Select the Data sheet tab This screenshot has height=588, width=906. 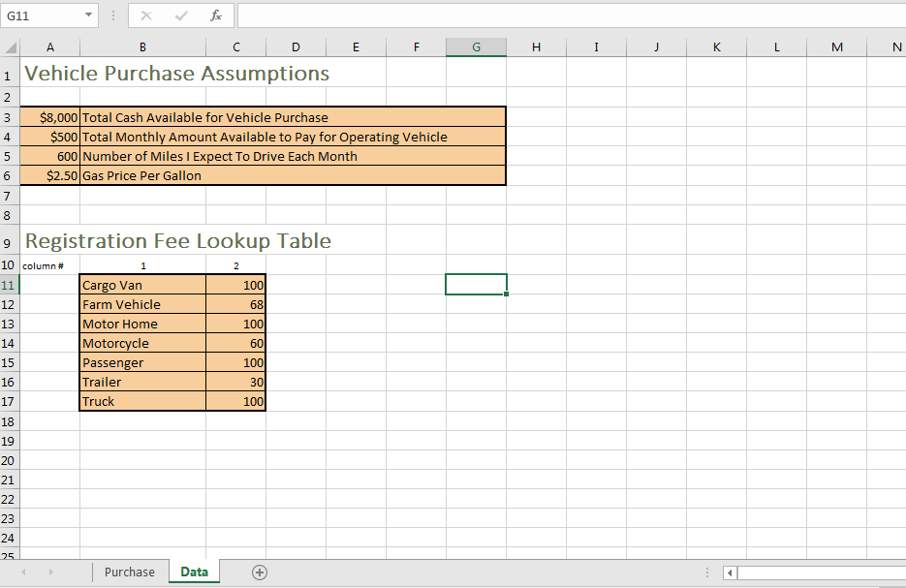pos(193,572)
